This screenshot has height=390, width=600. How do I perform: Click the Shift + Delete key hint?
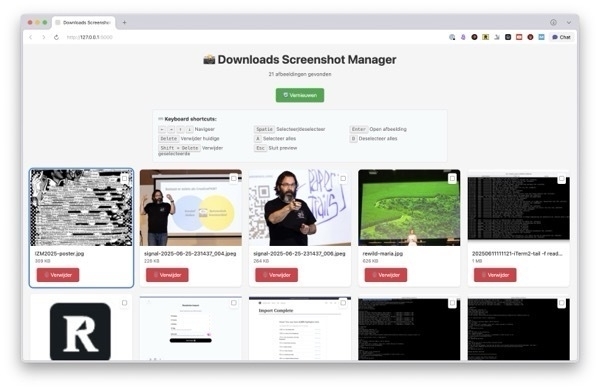tap(179, 148)
